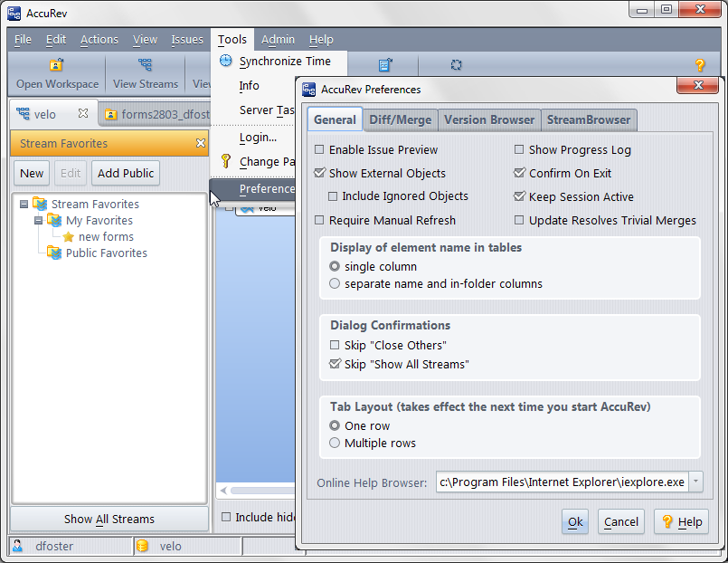The image size is (728, 563).
Task: Toggle Skip "Close Others" checkbox
Action: (336, 346)
